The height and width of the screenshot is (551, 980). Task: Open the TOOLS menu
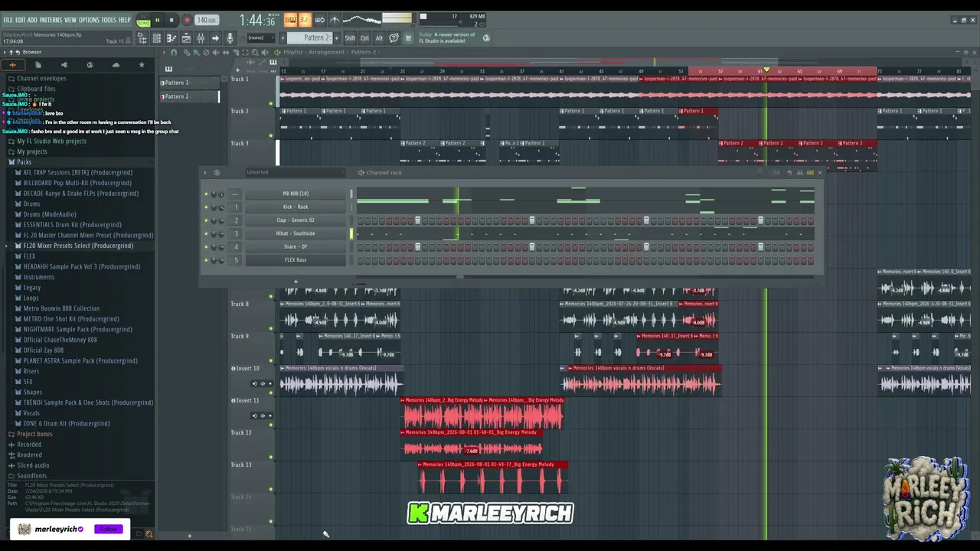[x=109, y=20]
